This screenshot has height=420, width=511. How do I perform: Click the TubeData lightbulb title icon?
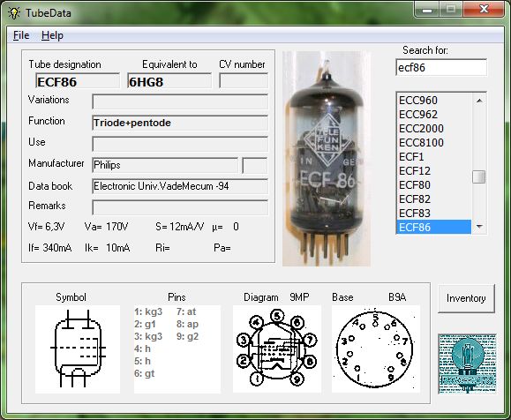point(14,13)
